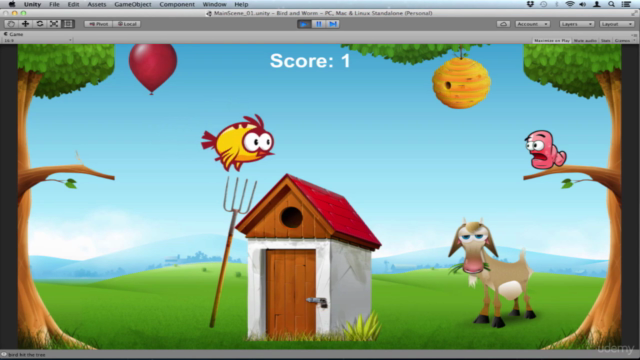Open Time Machine status icon

pos(543,4)
